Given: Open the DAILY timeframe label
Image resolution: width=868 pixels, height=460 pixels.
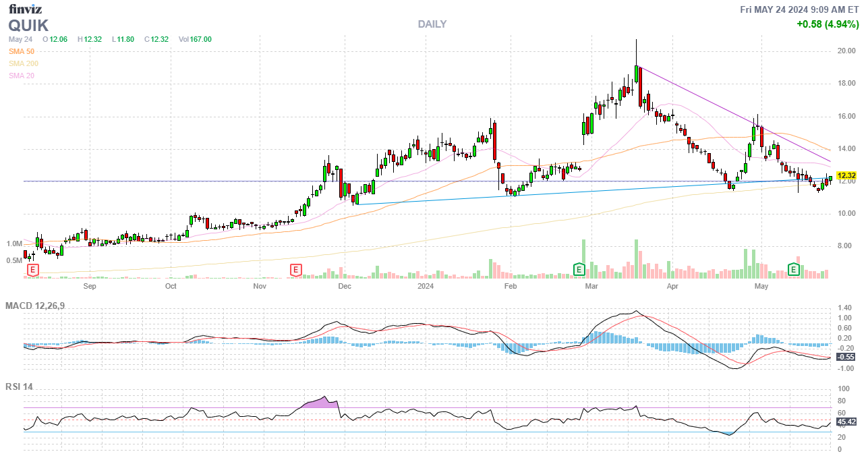Looking at the screenshot, I should 432,24.
